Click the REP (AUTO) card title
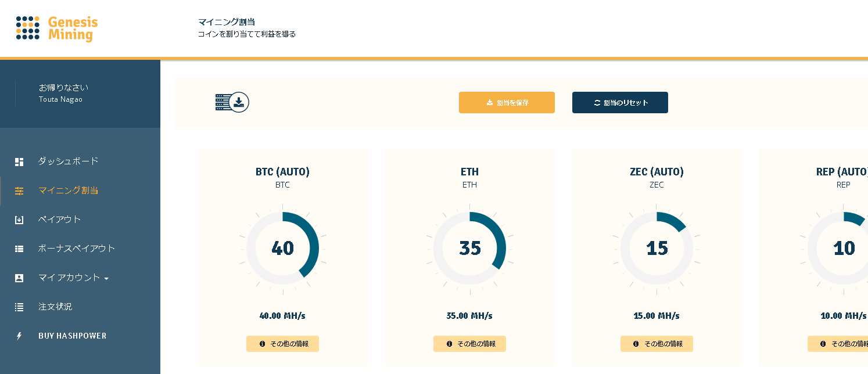Viewport: 868px width, 374px height. tap(842, 172)
